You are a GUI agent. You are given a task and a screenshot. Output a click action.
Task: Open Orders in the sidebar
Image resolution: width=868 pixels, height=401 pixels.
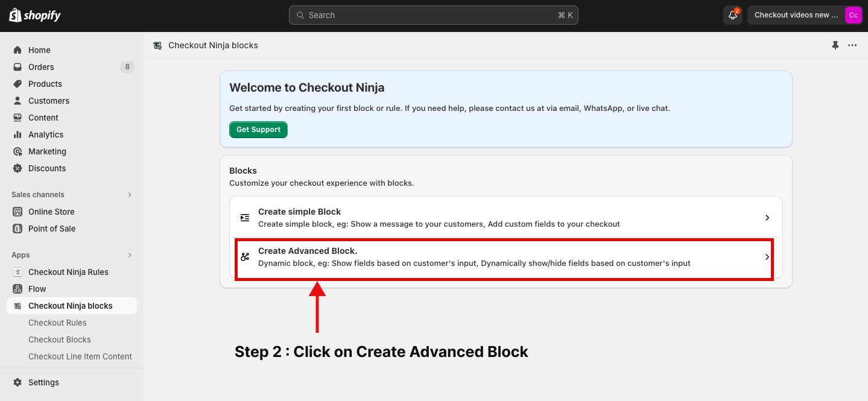point(41,67)
